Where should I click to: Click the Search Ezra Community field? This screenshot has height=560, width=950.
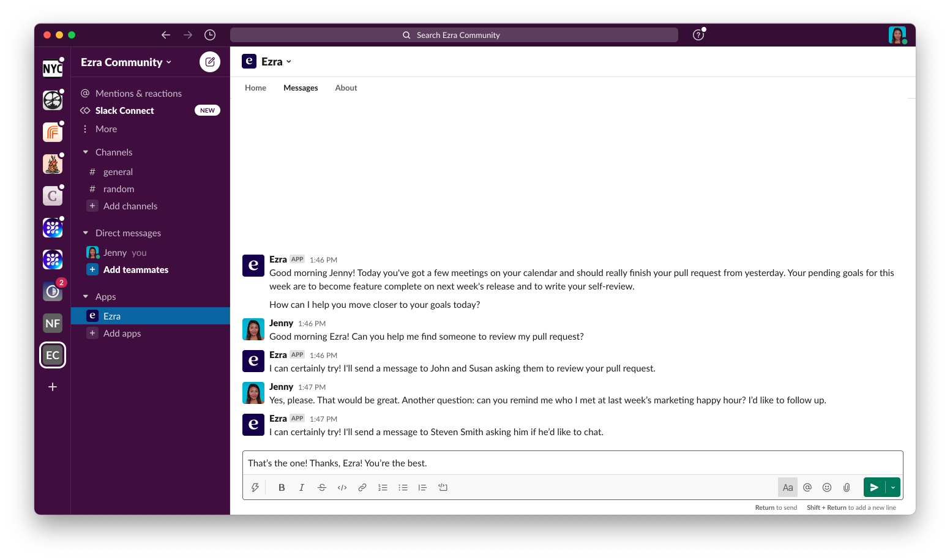click(x=454, y=35)
